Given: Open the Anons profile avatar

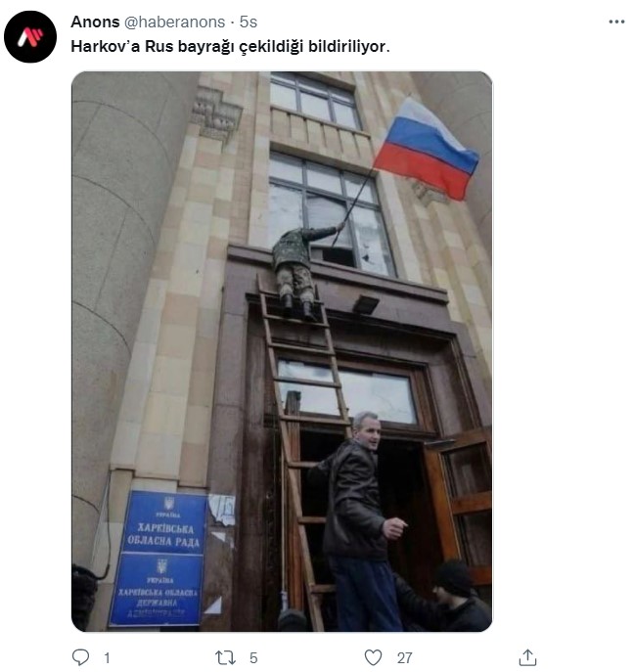Looking at the screenshot, I should tap(30, 37).
